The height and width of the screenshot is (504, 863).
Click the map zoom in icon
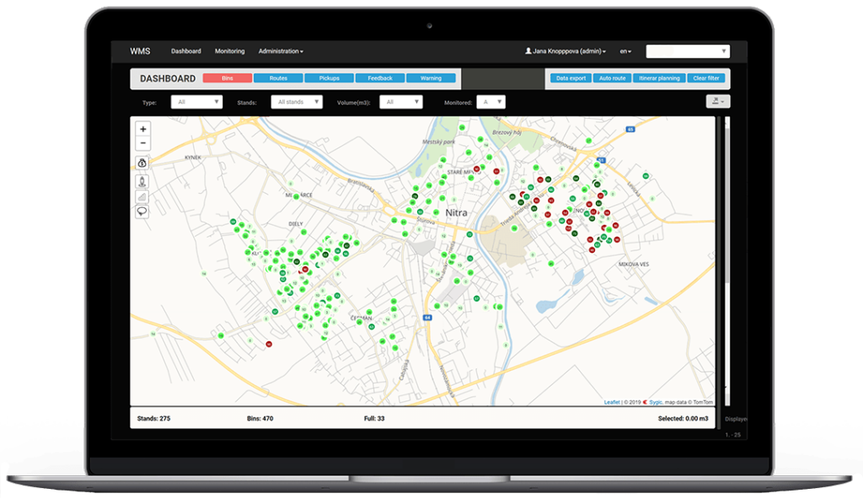tap(142, 128)
